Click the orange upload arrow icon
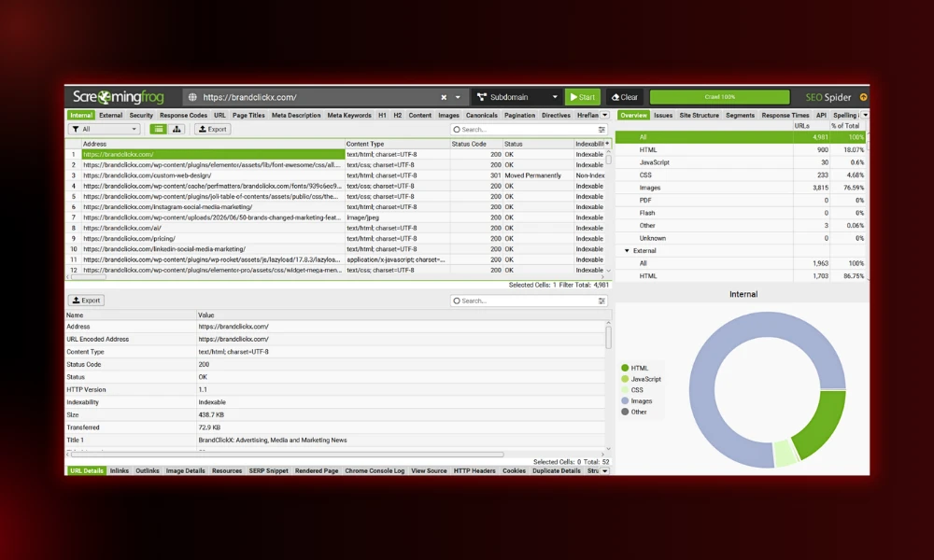 point(863,97)
